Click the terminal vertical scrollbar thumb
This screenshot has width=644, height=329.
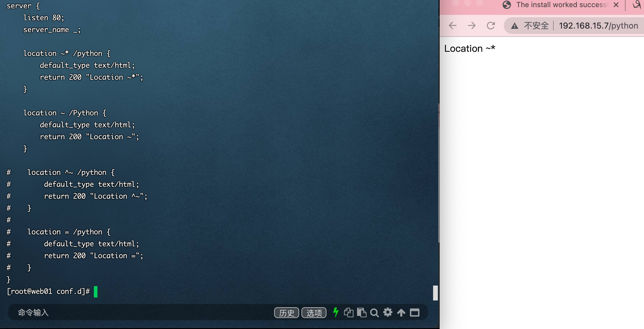[435, 293]
